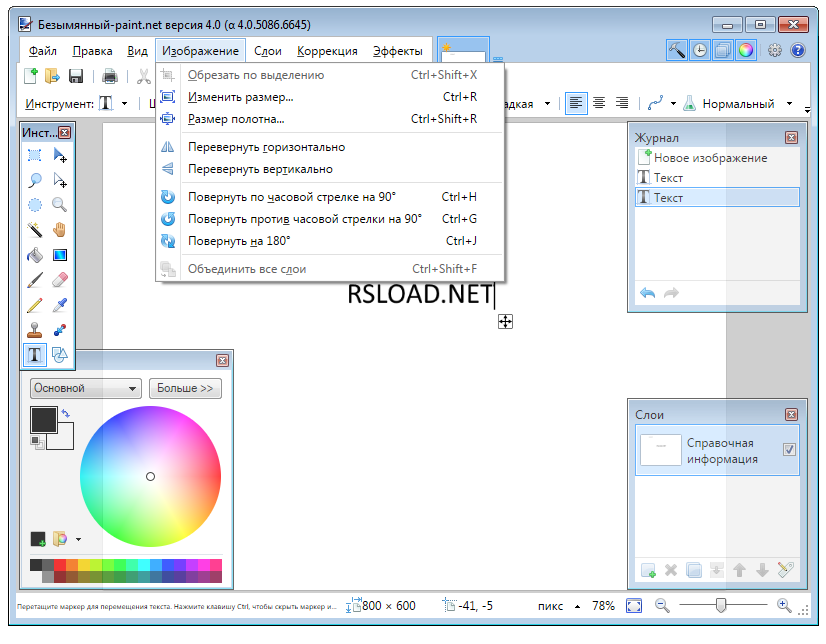Select the Paintbrush tool

(x=35, y=280)
